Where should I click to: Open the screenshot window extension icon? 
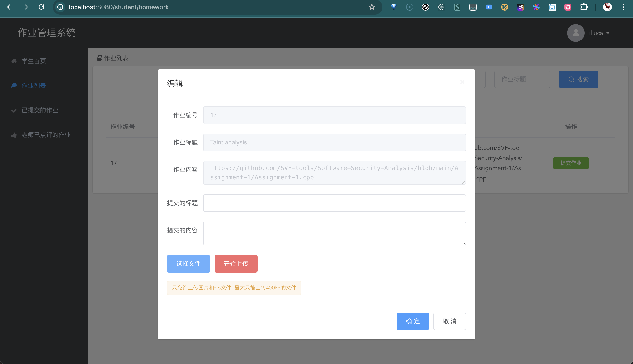[x=552, y=7]
